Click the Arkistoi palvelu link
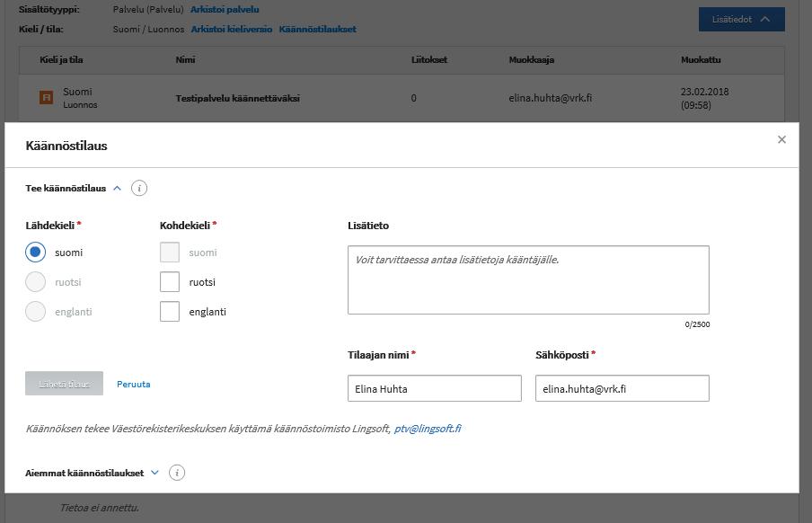Viewport: 812px width, 523px height. (225, 9)
